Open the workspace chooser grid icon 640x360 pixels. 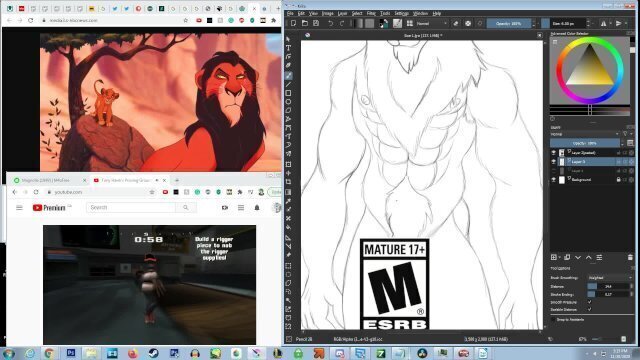click(x=409, y=24)
